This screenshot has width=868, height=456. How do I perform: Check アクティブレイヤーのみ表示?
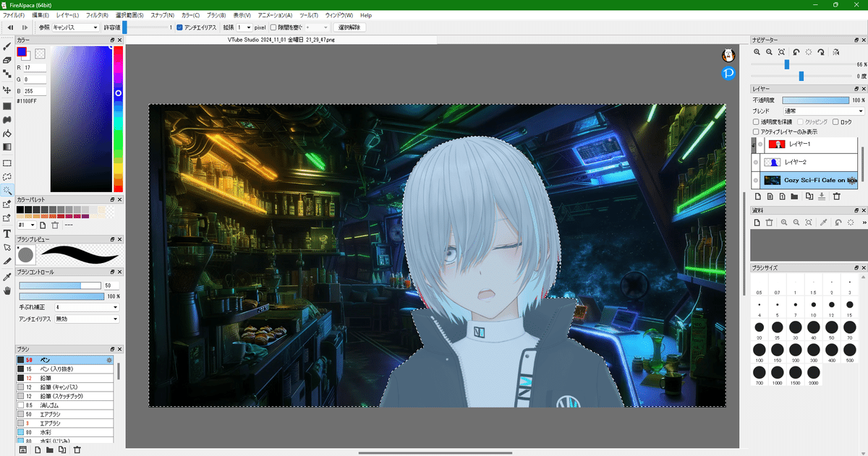(x=757, y=132)
